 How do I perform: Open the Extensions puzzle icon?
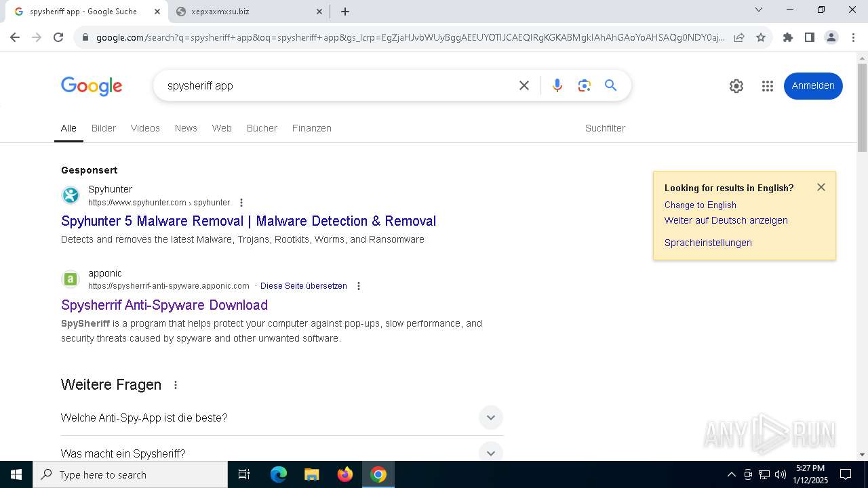(788, 37)
